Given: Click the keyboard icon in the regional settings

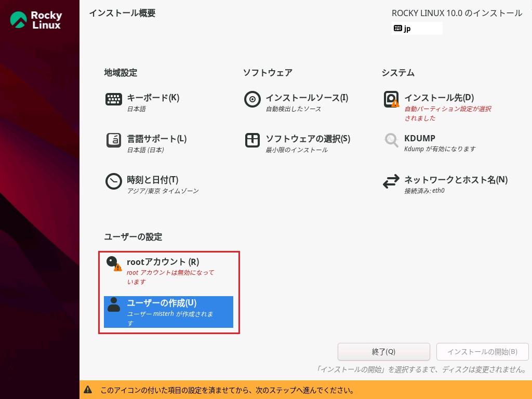Looking at the screenshot, I should point(114,99).
